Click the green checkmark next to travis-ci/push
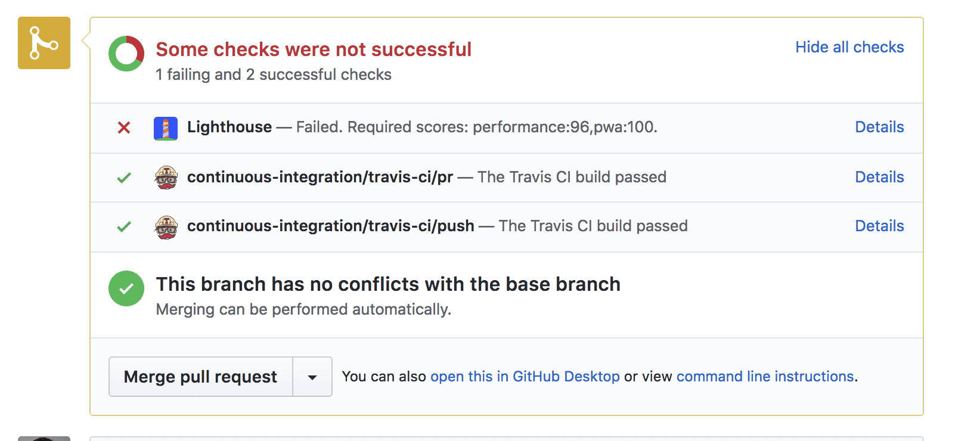This screenshot has width=980, height=441. (124, 226)
